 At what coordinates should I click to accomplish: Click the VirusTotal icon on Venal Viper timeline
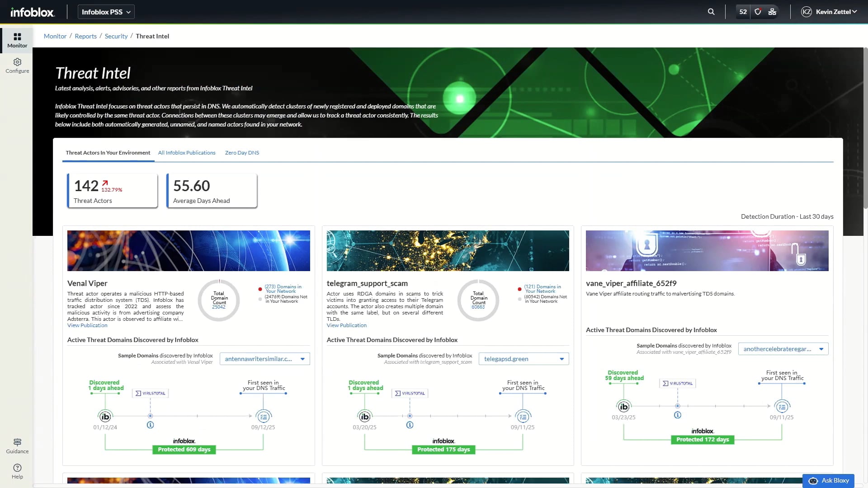coord(151,393)
